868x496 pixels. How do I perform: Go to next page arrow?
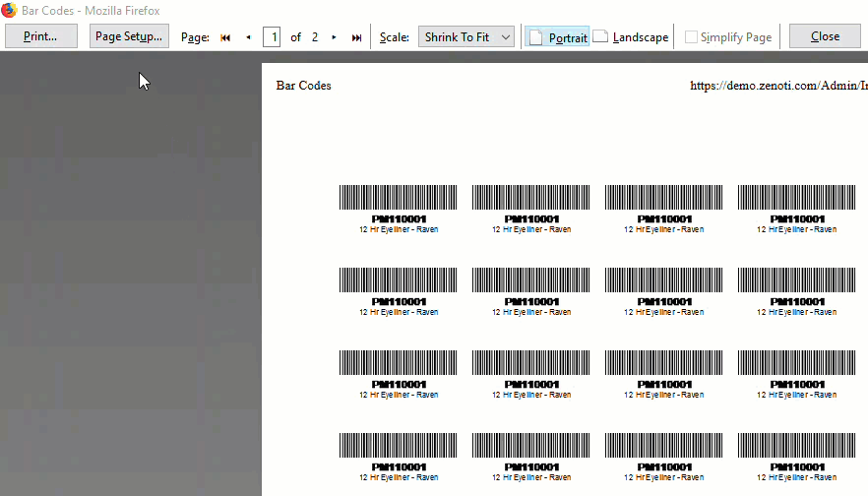[334, 37]
